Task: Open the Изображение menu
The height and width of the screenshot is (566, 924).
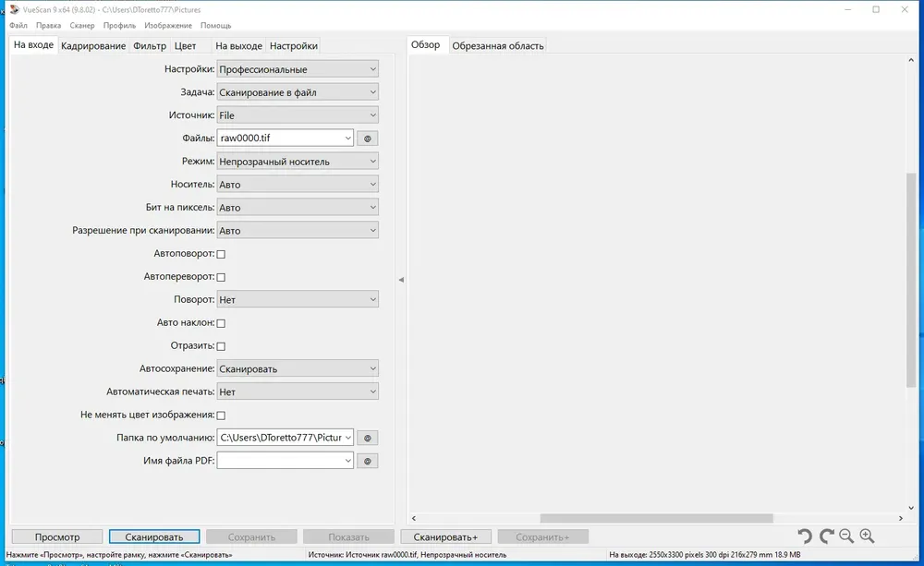Action: (168, 25)
